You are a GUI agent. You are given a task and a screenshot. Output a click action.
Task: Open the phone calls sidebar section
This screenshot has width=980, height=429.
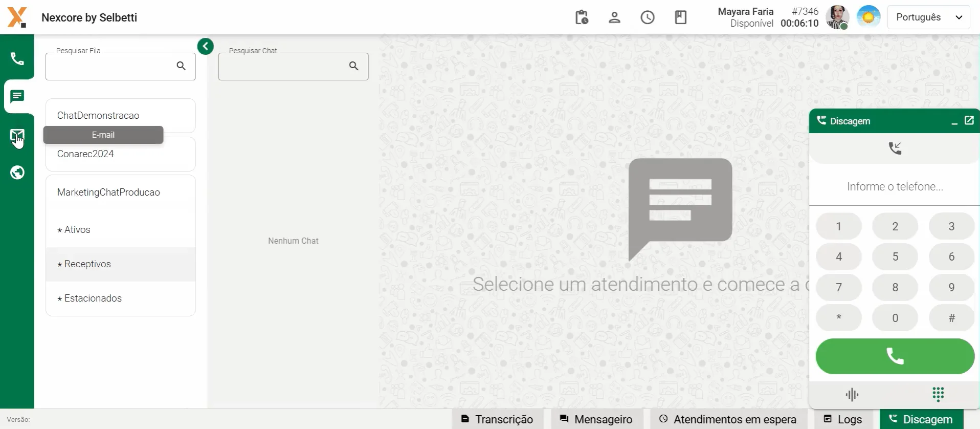click(x=17, y=59)
